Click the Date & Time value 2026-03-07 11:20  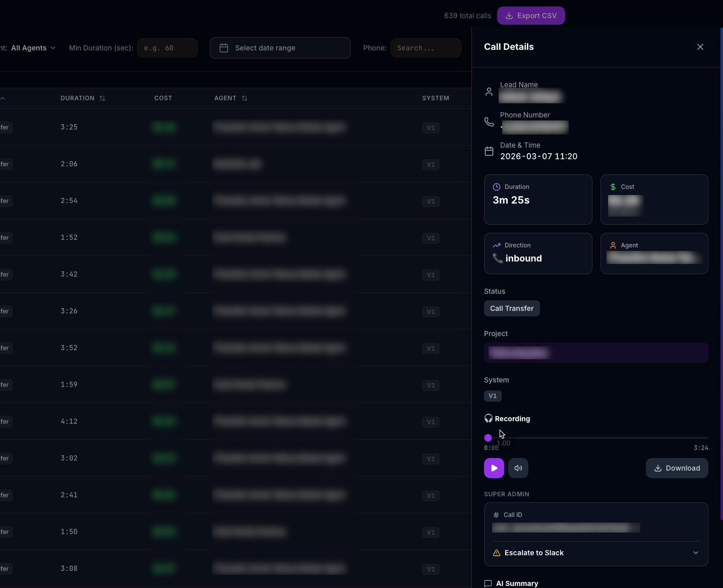538,156
